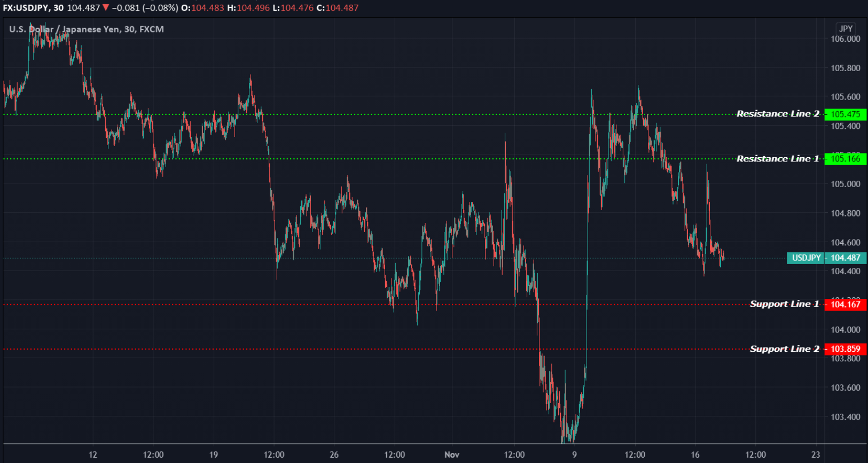
Task: Select the Resistance Line 1 label
Action: pos(778,159)
